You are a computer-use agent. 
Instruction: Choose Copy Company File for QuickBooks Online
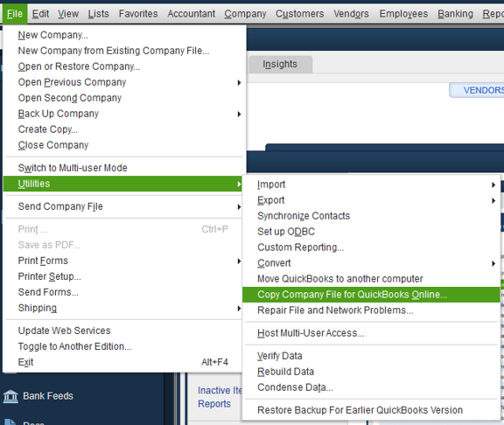371,295
